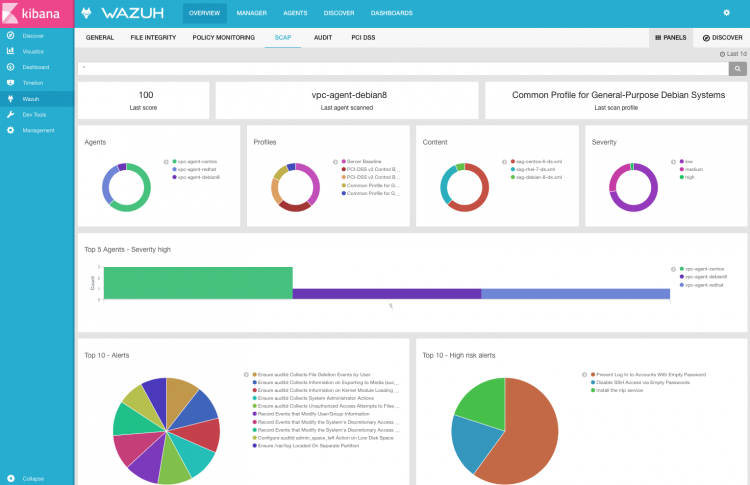Viewport: 750px width, 485px height.
Task: Switch to the Audit tab
Action: [x=323, y=37]
